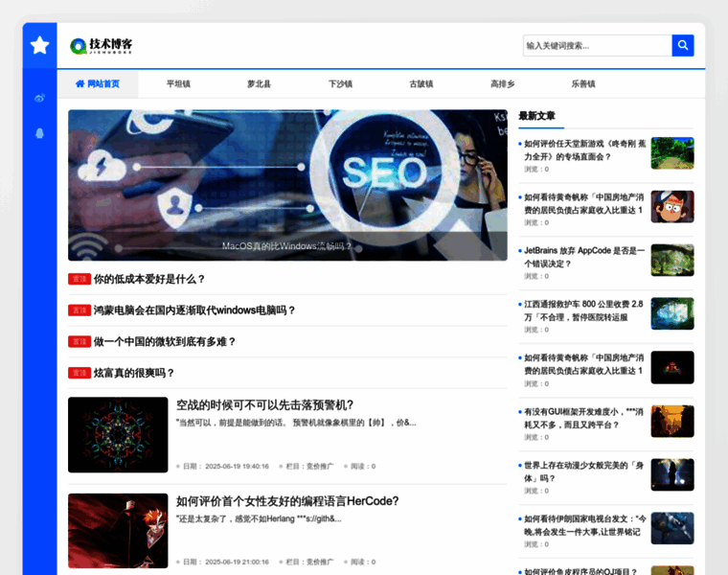Viewport: 728px width, 575px height.
Task: Click 竞价推广 category under HerCode article
Action: pos(320,562)
